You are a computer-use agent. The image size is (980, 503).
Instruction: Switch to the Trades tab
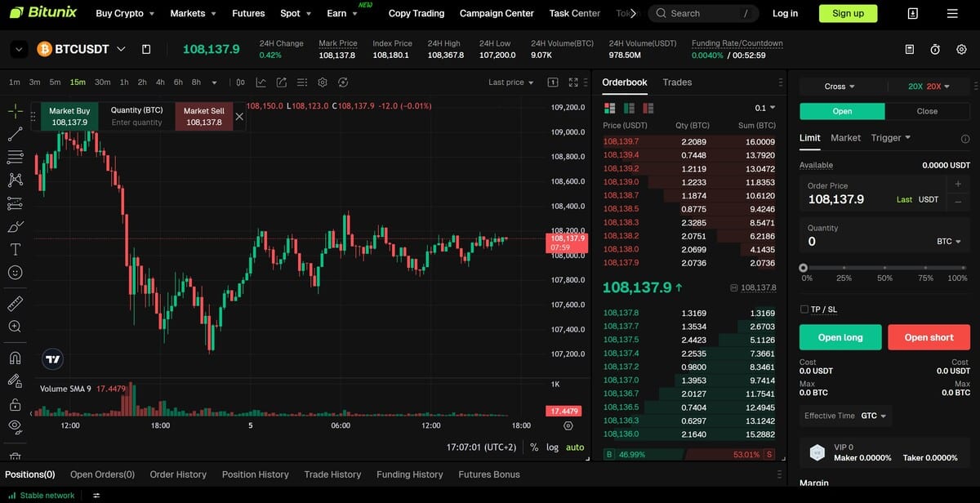point(677,82)
